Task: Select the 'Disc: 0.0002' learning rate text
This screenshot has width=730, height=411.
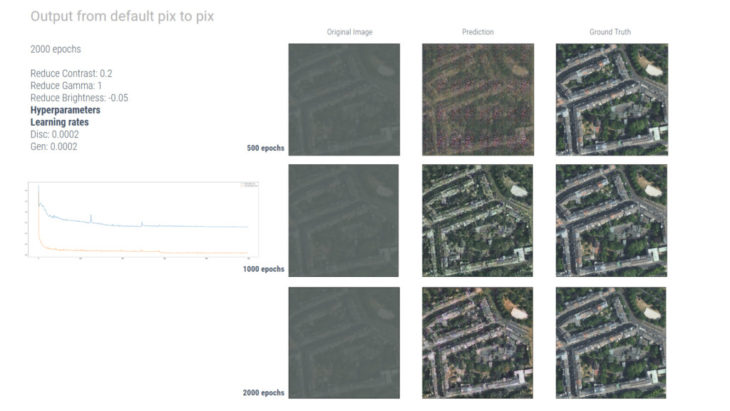Action: pyautogui.click(x=54, y=134)
